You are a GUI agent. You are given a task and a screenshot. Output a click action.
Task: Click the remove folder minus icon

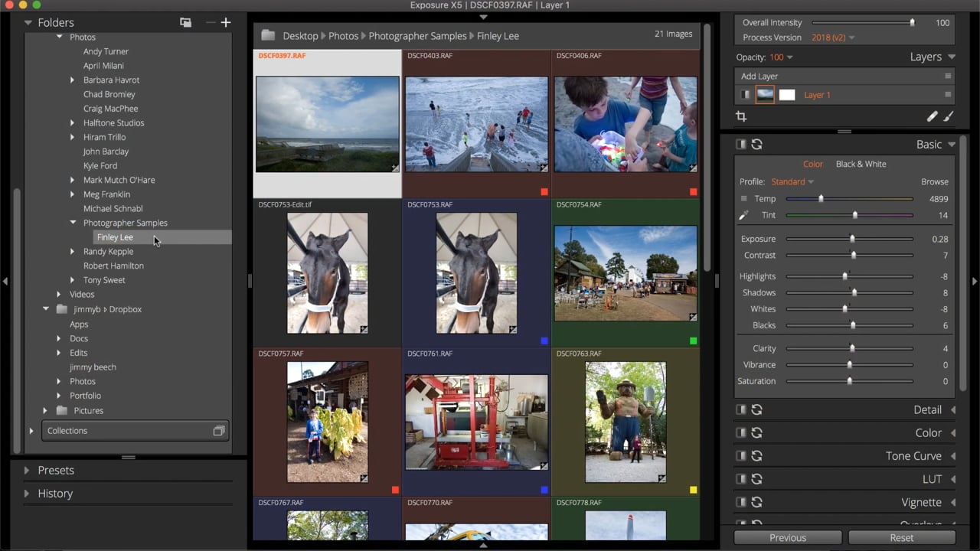(211, 23)
